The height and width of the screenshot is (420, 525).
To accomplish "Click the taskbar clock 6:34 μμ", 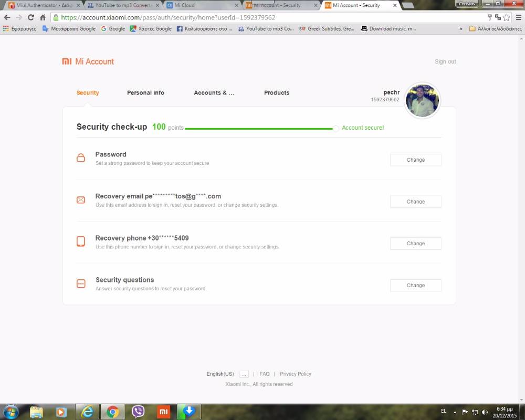I will coord(505,409).
